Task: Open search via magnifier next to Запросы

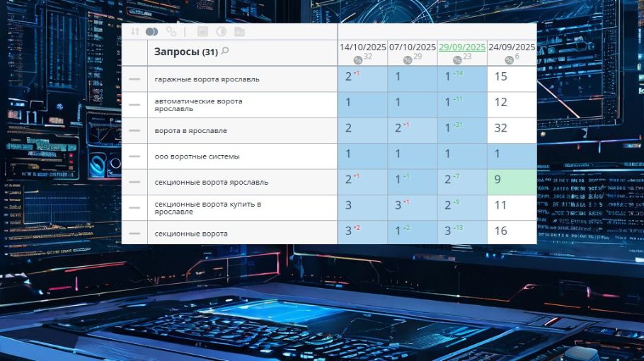Action: [x=225, y=52]
